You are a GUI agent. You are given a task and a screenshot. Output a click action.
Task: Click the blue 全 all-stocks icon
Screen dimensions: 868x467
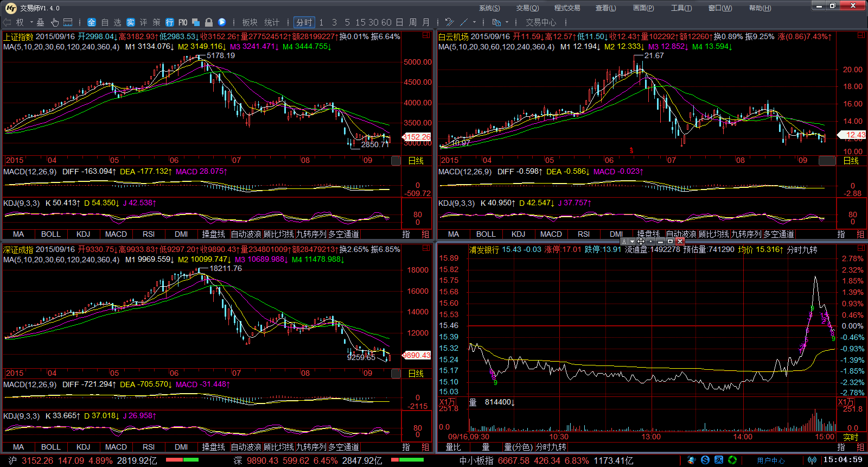(x=92, y=22)
